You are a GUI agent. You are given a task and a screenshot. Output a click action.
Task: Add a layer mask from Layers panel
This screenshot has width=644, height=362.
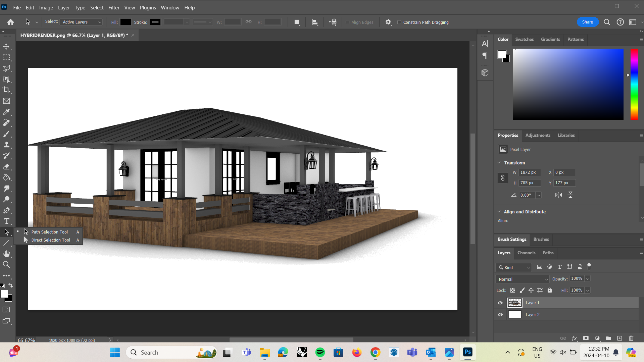coord(586,338)
